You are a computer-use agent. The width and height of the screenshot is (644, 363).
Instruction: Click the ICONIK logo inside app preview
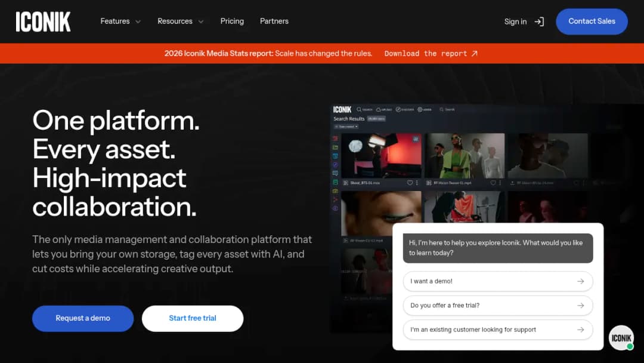(342, 109)
